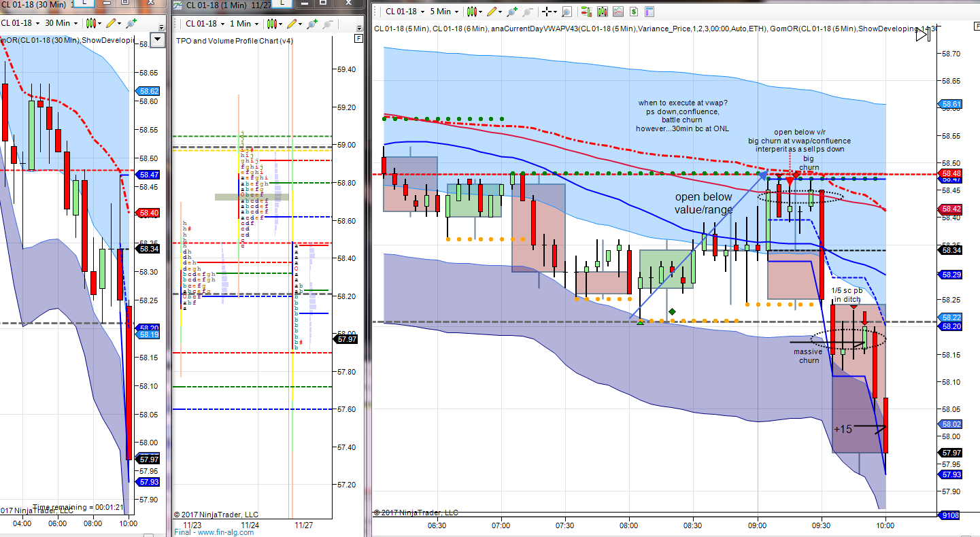Click the F button on 1 Min chart
980x537 pixels.
[358, 39]
